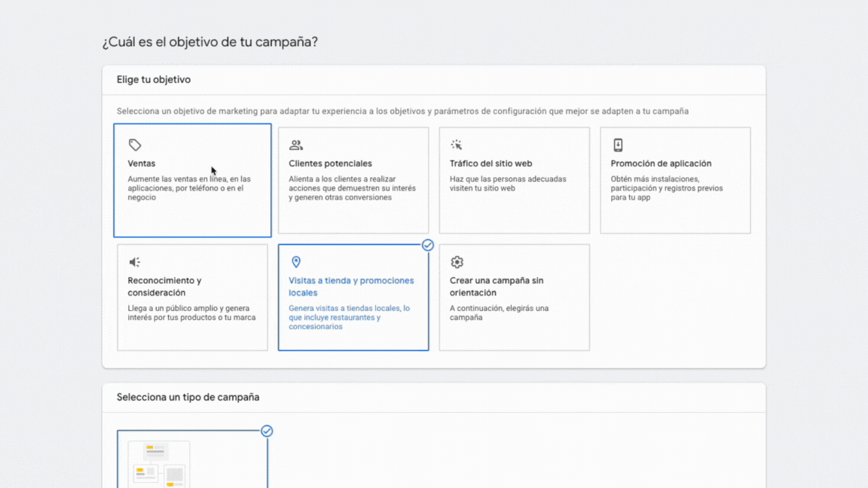The width and height of the screenshot is (868, 488).
Task: Click the checkmark on the campaign type card
Action: [267, 431]
